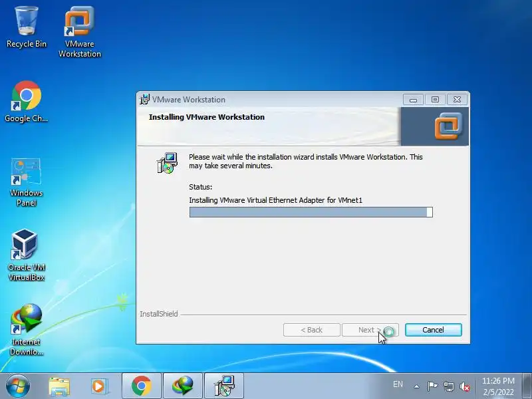Click the Status: label
Screen dimensions: 532x399
201,187
